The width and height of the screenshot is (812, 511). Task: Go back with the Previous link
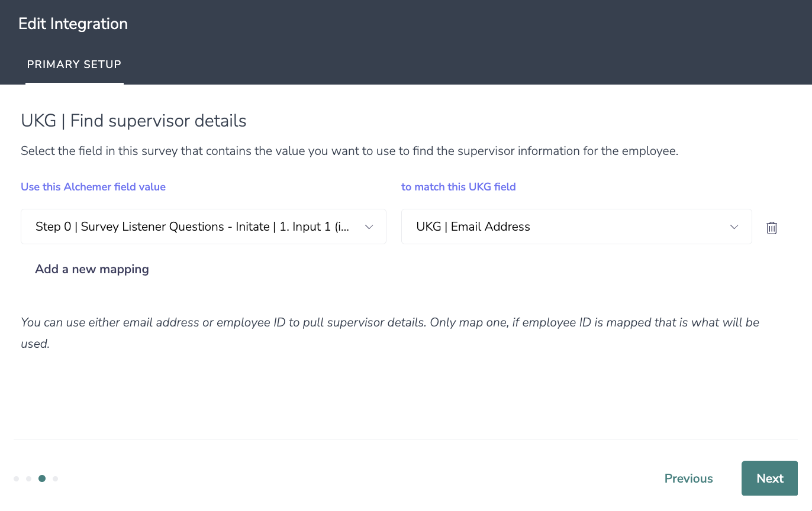(688, 478)
